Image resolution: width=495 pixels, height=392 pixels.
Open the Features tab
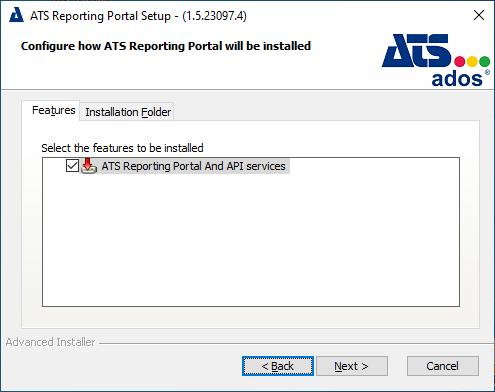coord(53,110)
